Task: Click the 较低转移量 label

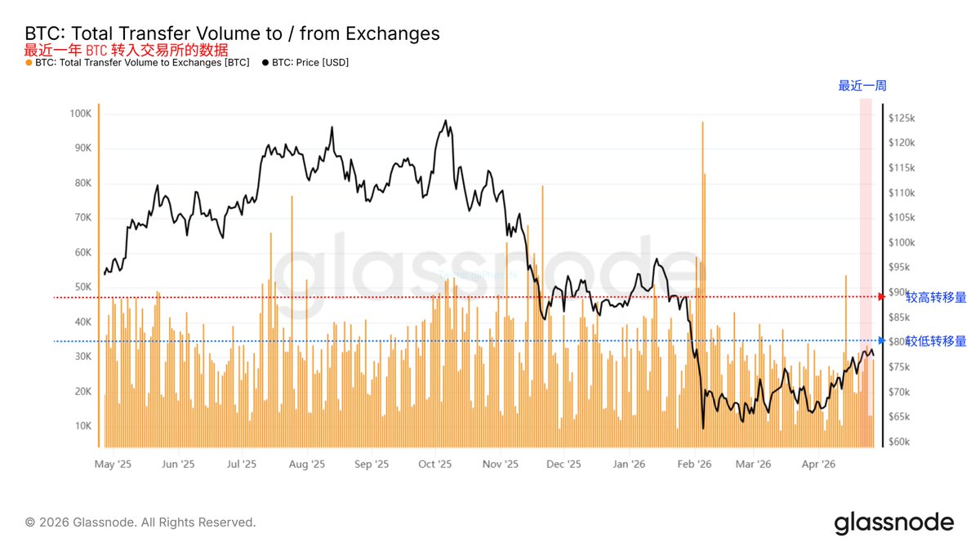Action: [x=936, y=341]
